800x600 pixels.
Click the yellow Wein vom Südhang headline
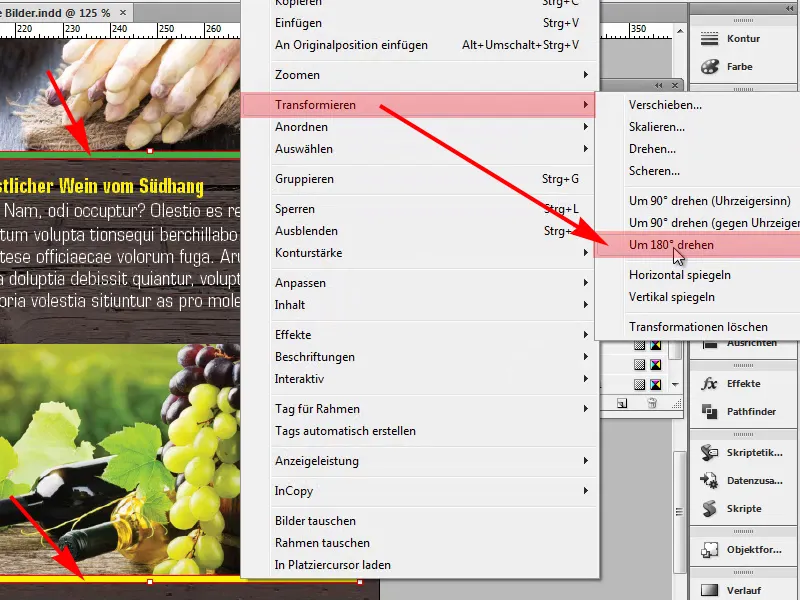pos(102,186)
